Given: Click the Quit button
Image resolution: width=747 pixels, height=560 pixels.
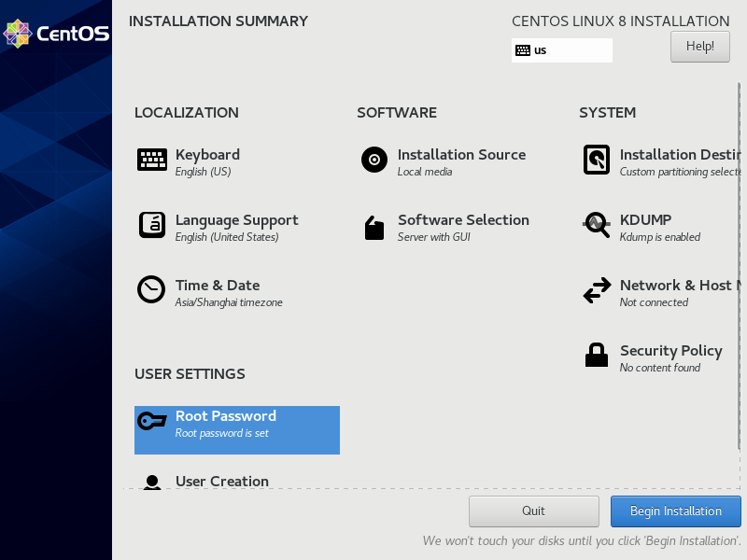Looking at the screenshot, I should [533, 511].
